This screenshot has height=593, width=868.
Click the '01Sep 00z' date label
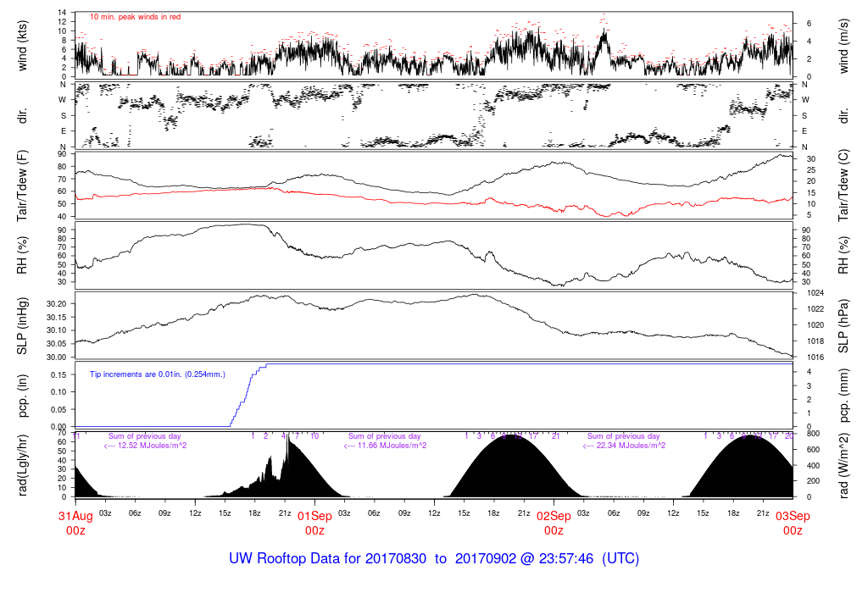[x=315, y=524]
